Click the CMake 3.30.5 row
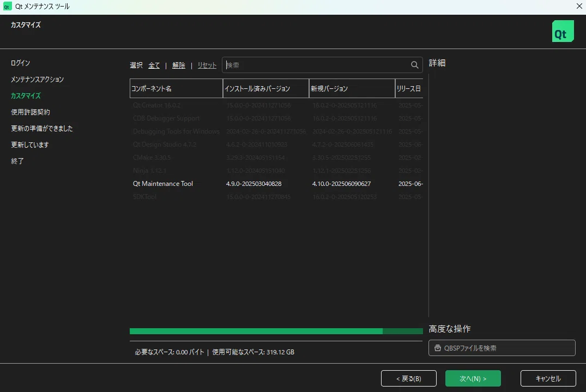The image size is (586, 392). (276, 158)
